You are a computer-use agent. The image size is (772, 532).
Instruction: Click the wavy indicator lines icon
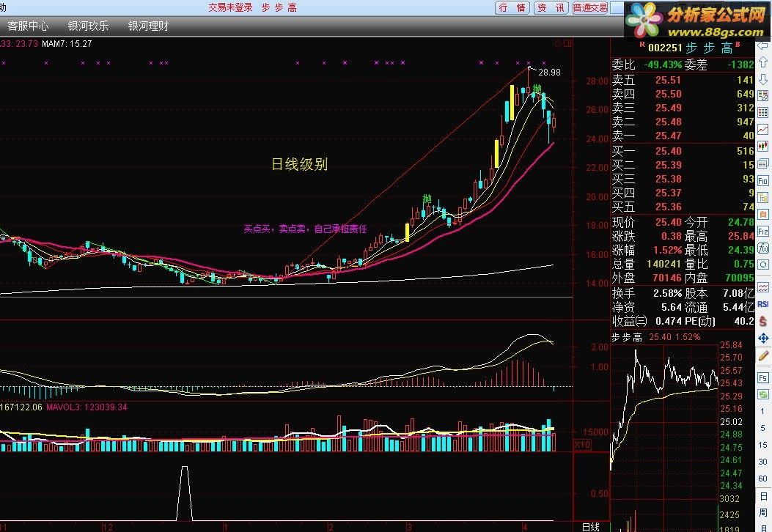[762, 287]
